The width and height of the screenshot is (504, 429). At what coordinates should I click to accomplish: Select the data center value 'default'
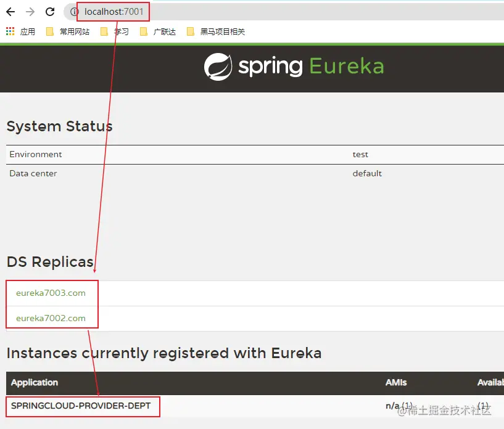click(367, 173)
